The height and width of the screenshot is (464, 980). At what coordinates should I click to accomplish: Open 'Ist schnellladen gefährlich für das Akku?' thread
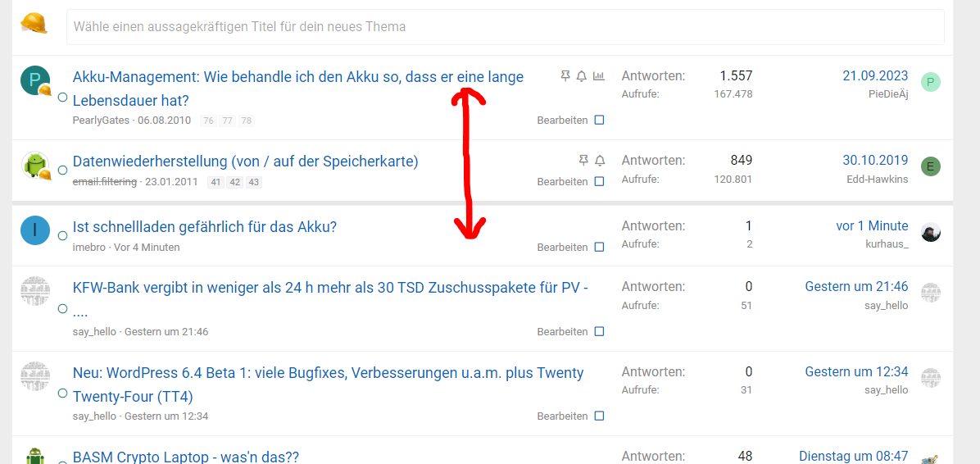pos(205,226)
